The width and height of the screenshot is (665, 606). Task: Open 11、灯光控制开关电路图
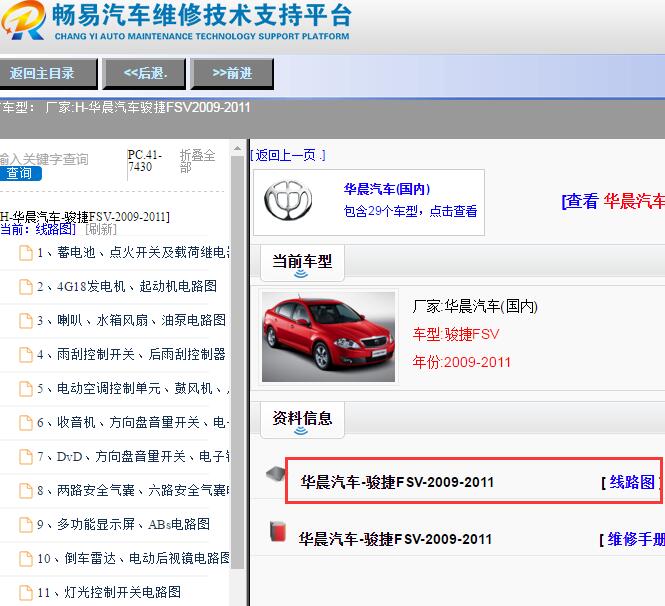(x=109, y=592)
